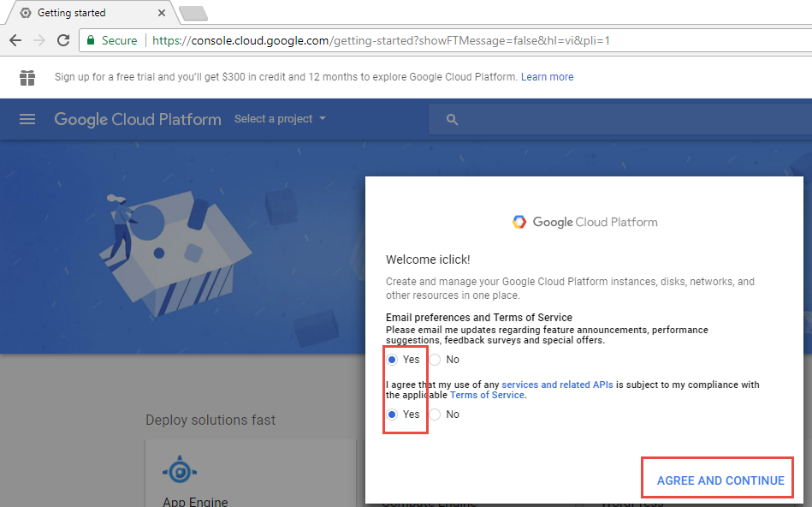Screen dimensions: 812x507
Task: Open the Terms of Service link
Action: tap(487, 395)
